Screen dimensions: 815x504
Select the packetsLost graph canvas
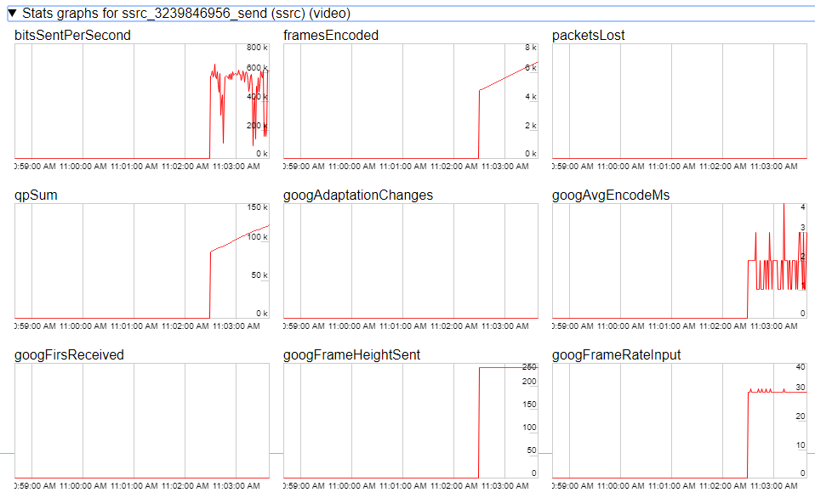tap(679, 102)
